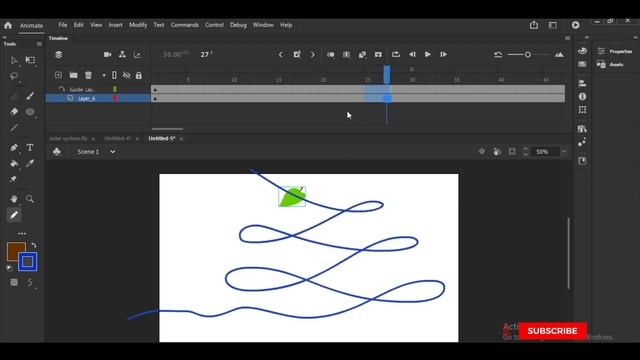The image size is (640, 360).
Task: Toggle show all layers as outlines
Action: click(x=114, y=75)
